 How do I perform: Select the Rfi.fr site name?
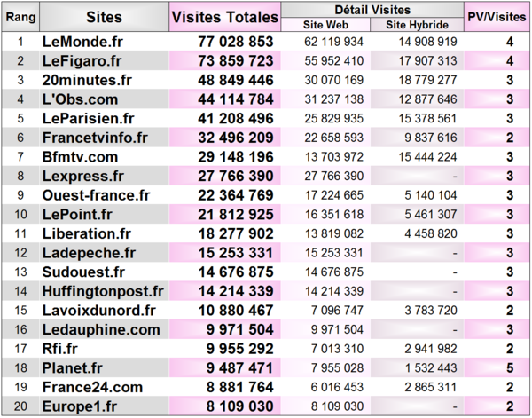(59, 349)
